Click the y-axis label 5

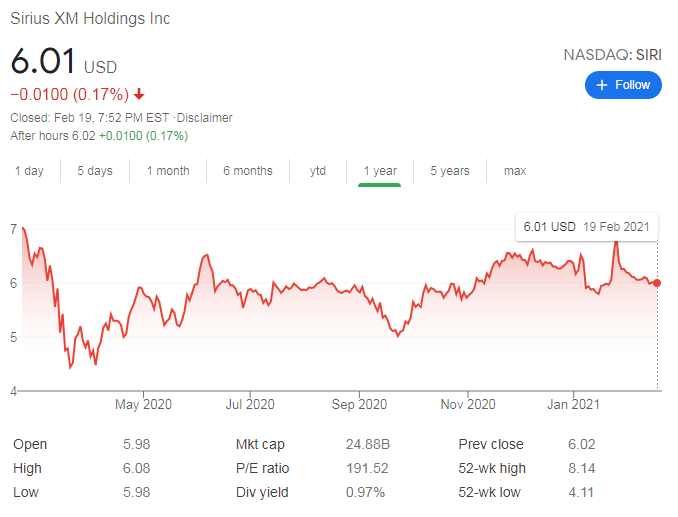point(14,337)
